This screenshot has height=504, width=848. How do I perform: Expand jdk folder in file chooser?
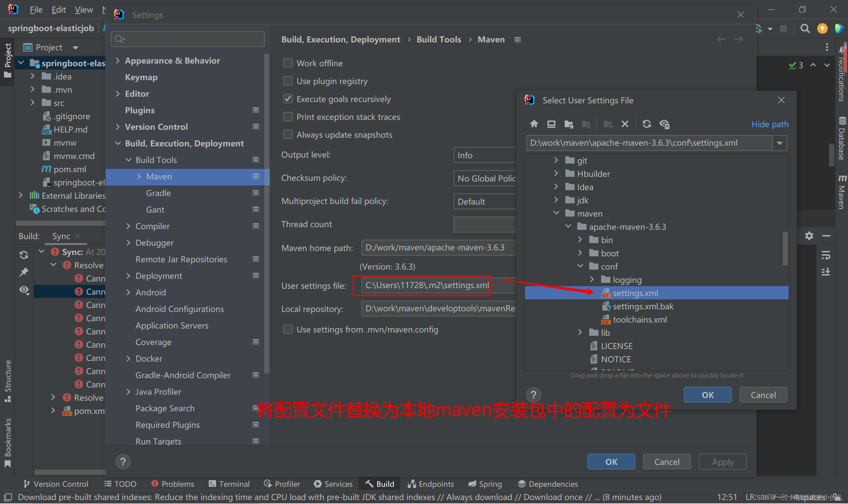[x=556, y=200]
